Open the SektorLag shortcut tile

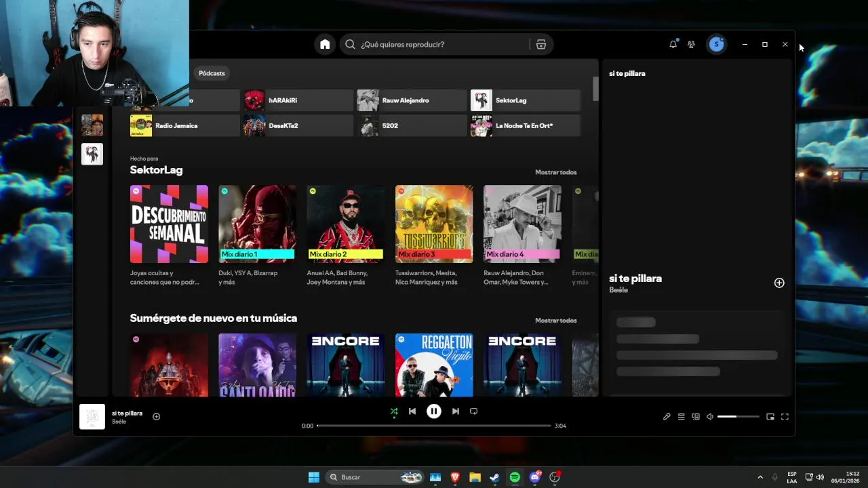526,100
